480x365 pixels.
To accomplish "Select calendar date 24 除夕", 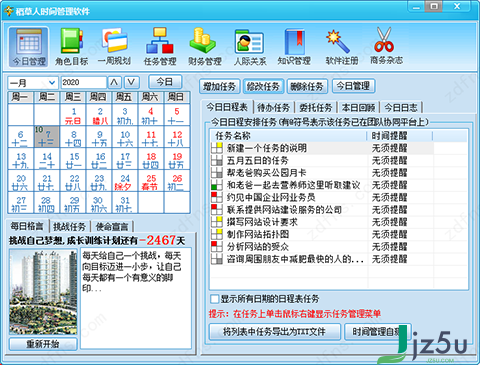I will tap(124, 182).
